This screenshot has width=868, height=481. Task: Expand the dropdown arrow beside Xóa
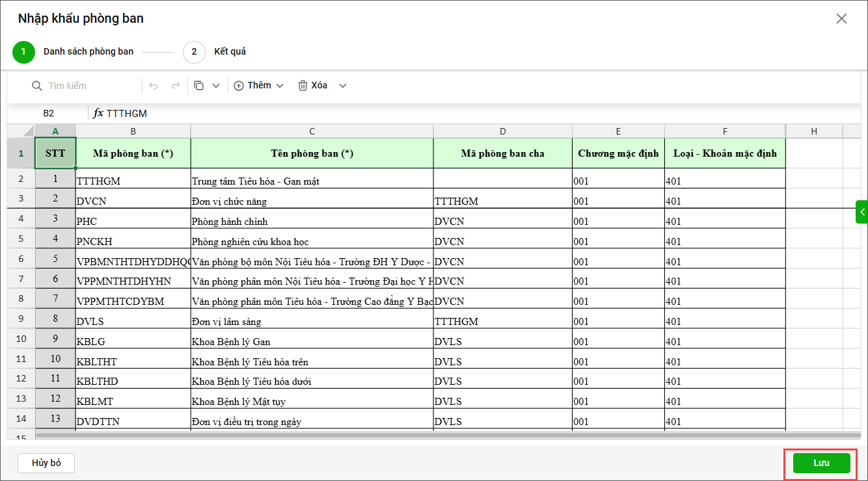tap(343, 86)
